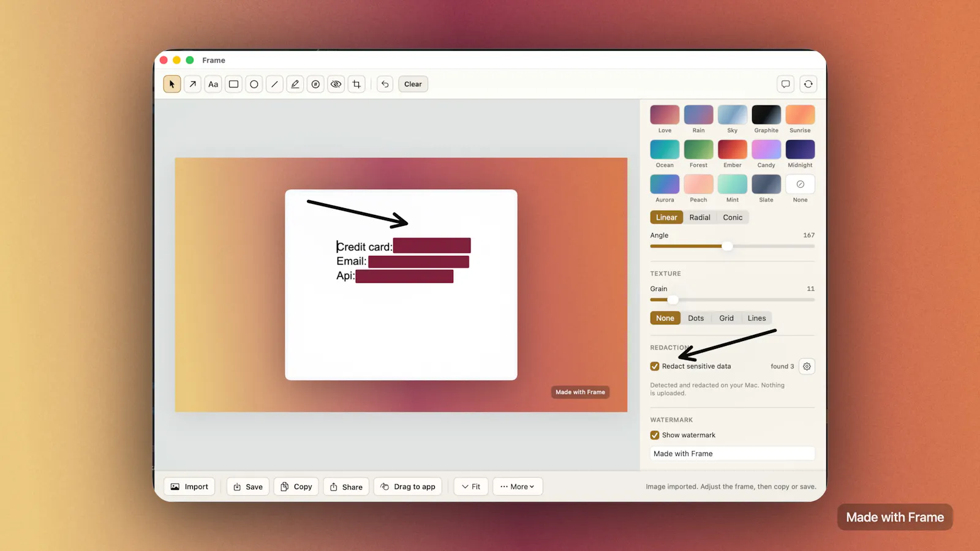Click the Copy button
Image resolution: width=980 pixels, height=551 pixels.
296,487
